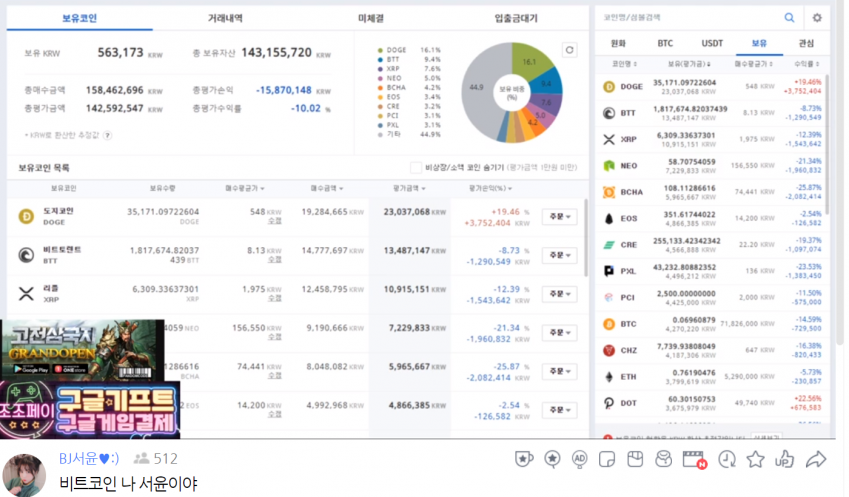Click the BTT coin icon in right list
The height and width of the screenshot is (497, 849).
point(609,113)
